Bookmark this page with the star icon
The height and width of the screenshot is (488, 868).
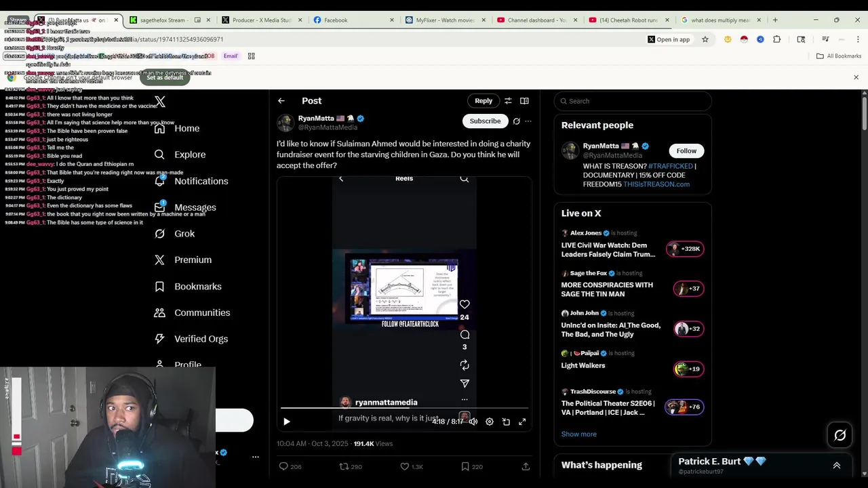click(705, 39)
